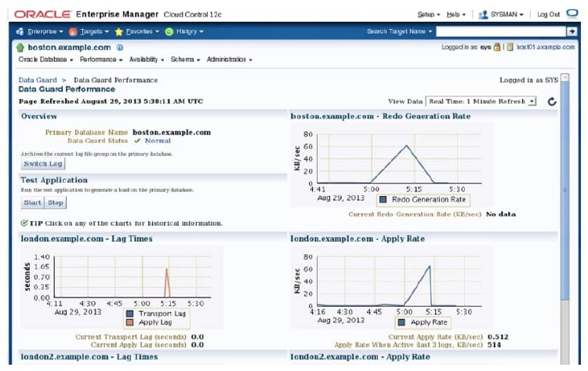Screen dimensions: 588x371
Task: Click the host icon before host01.example.com
Action: pos(510,47)
